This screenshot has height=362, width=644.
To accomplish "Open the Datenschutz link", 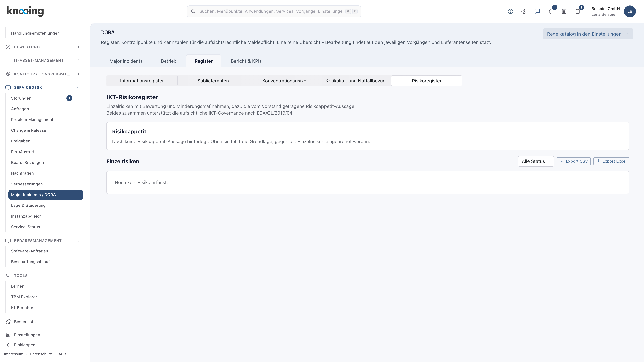I will (41, 354).
